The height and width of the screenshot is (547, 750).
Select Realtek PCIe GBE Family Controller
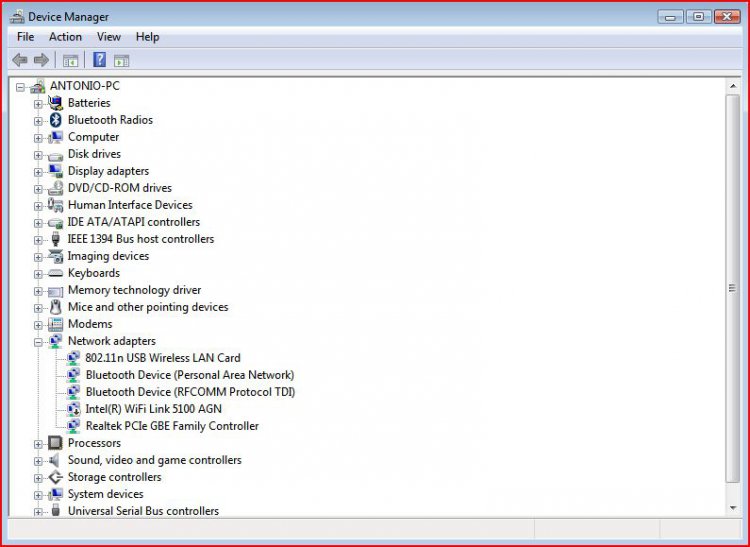point(172,426)
